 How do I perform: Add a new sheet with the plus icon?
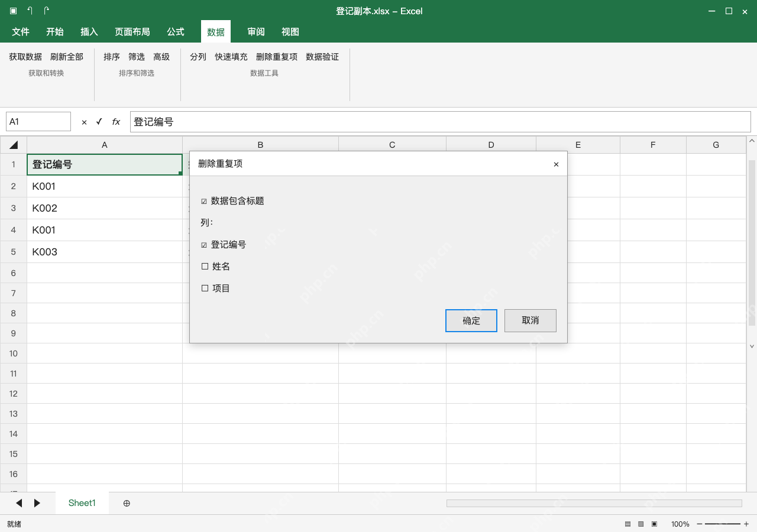click(x=127, y=503)
